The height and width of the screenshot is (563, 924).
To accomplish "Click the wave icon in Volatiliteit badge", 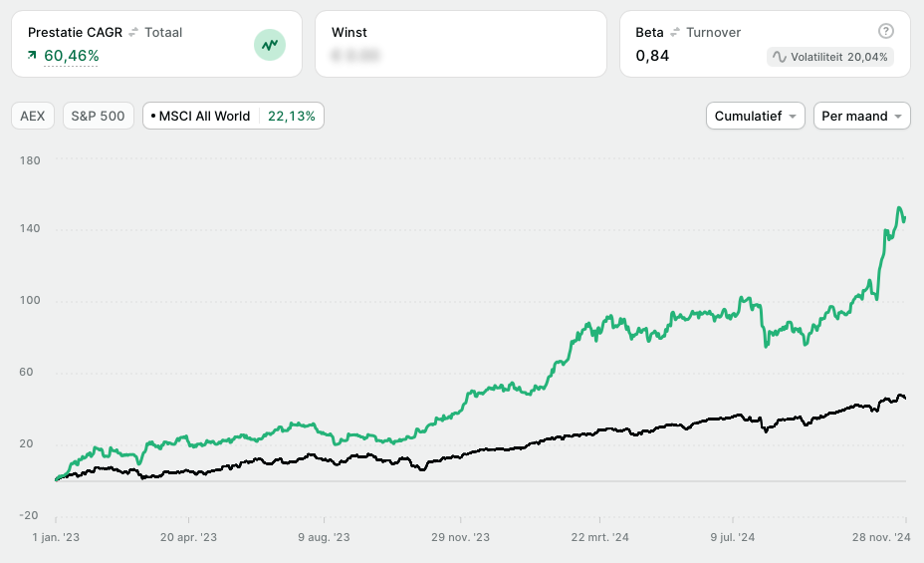I will 779,57.
